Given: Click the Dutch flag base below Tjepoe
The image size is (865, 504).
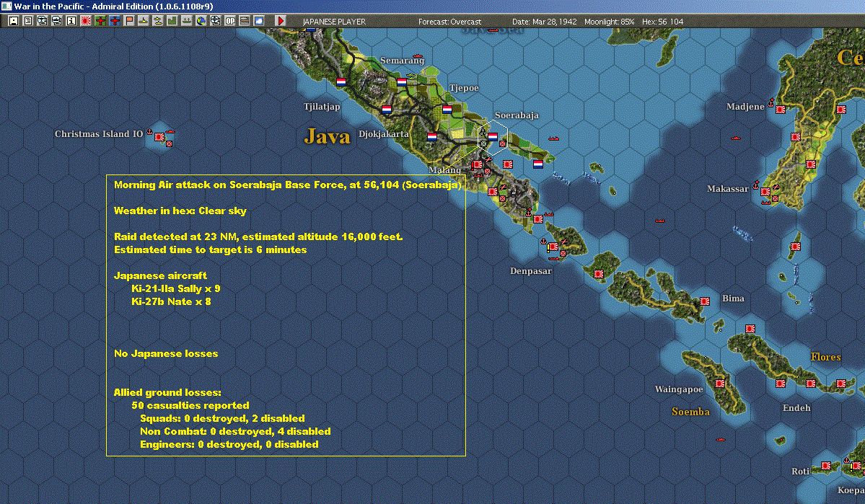Looking at the screenshot, I should pyautogui.click(x=447, y=109).
